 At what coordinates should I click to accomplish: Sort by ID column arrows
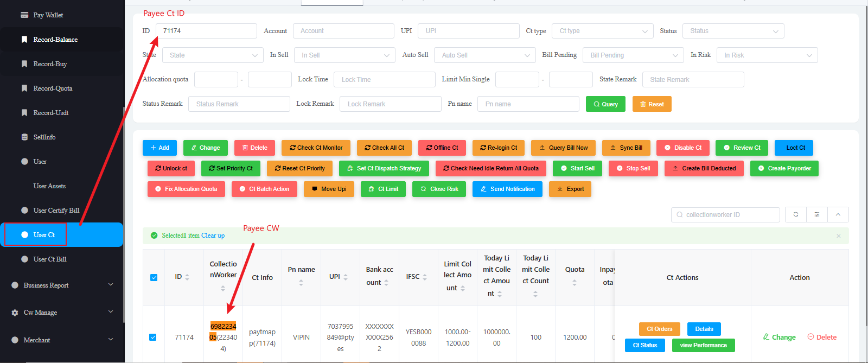click(x=187, y=277)
